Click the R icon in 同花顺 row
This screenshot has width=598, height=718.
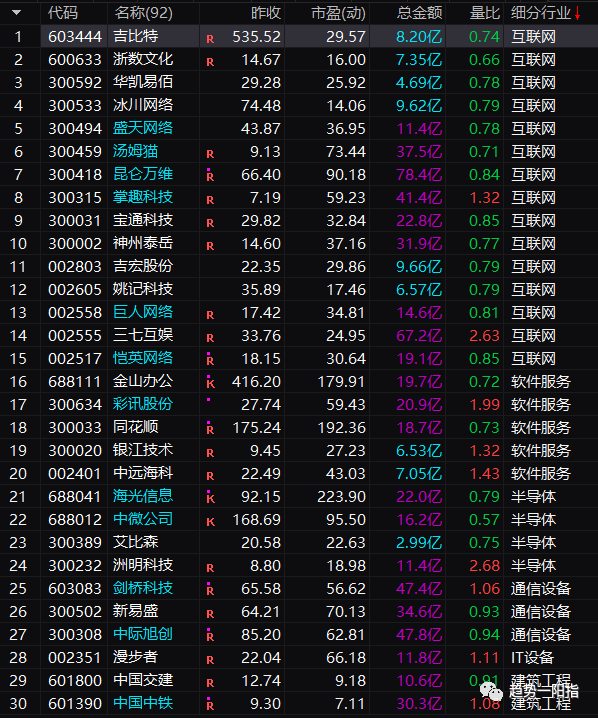coord(210,430)
